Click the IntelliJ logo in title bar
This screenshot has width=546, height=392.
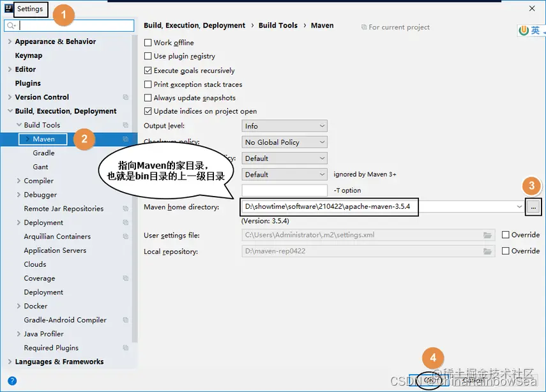[x=8, y=8]
